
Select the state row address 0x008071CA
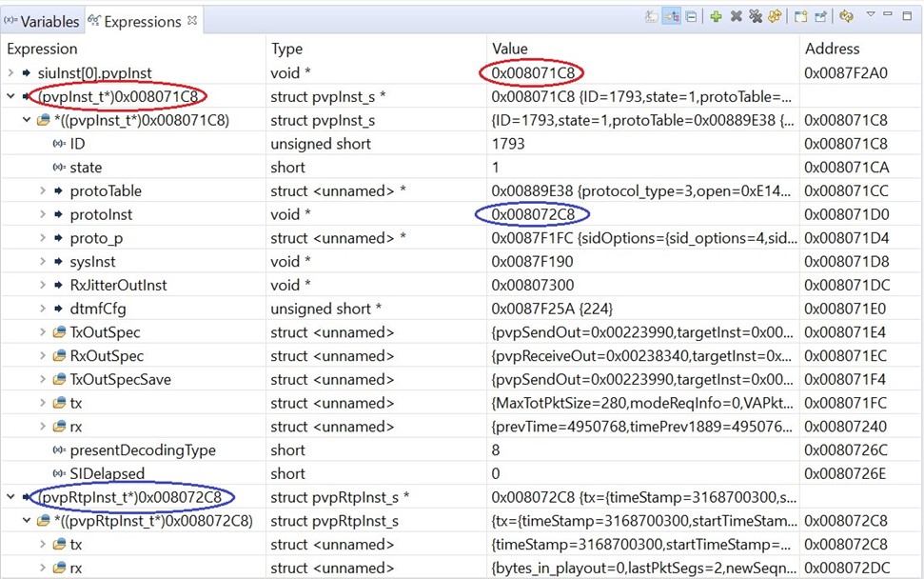846,168
